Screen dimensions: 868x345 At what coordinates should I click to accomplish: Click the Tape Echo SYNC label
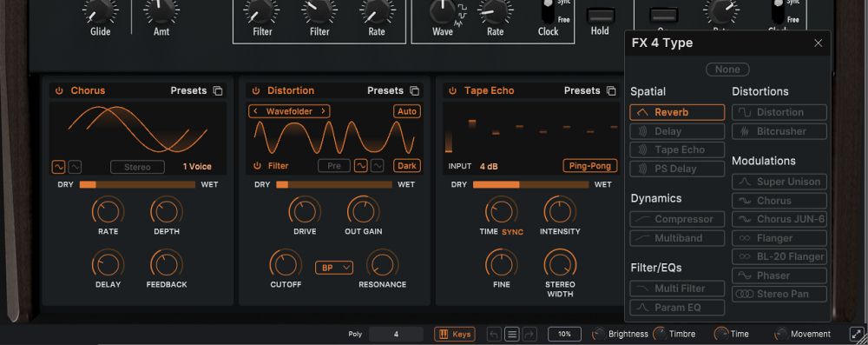coord(513,231)
